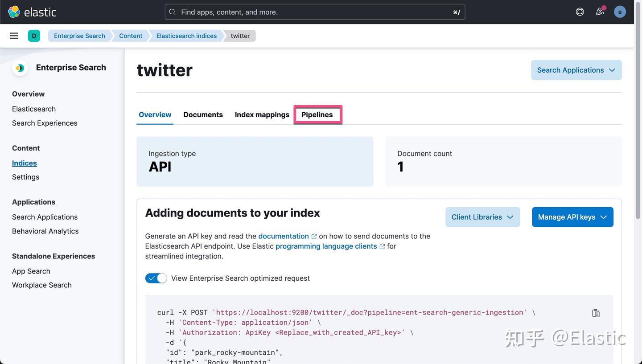Click the magnifier icon in the search bar

pyautogui.click(x=173, y=12)
